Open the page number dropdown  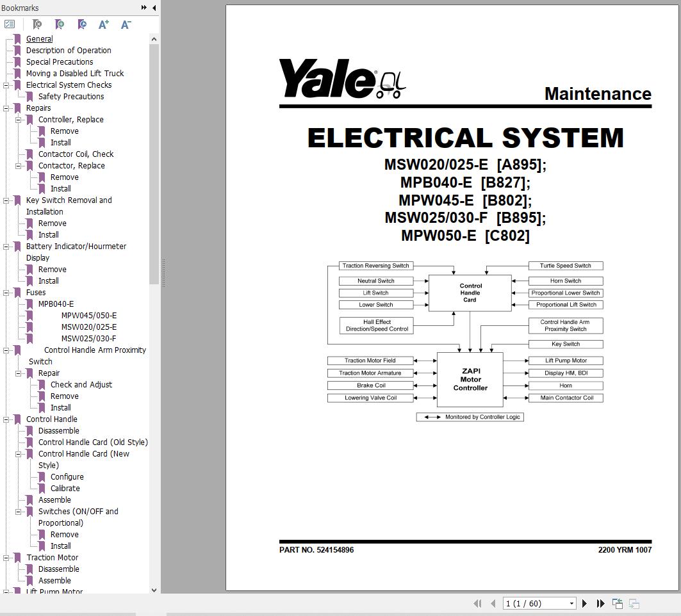571,603
